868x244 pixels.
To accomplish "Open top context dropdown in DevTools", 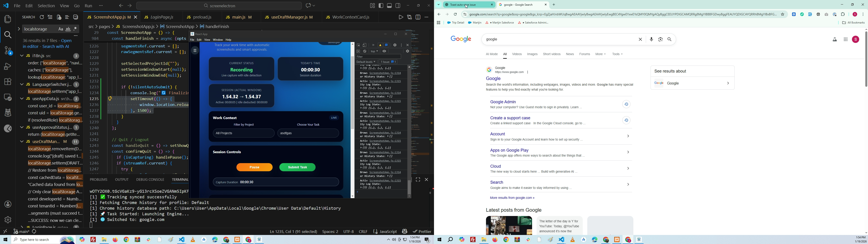I will pos(374,52).
